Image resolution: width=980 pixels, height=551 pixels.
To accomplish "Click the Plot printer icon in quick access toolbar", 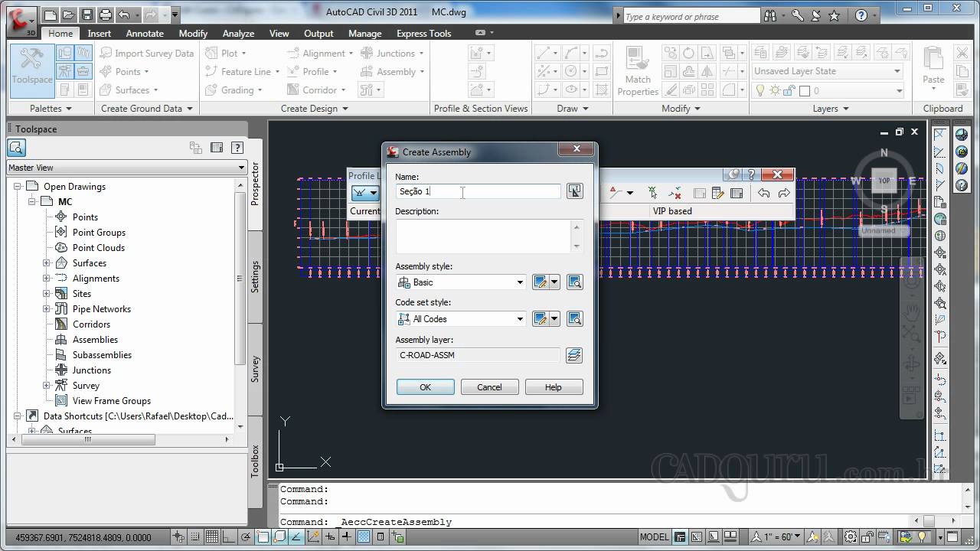I will (x=106, y=15).
